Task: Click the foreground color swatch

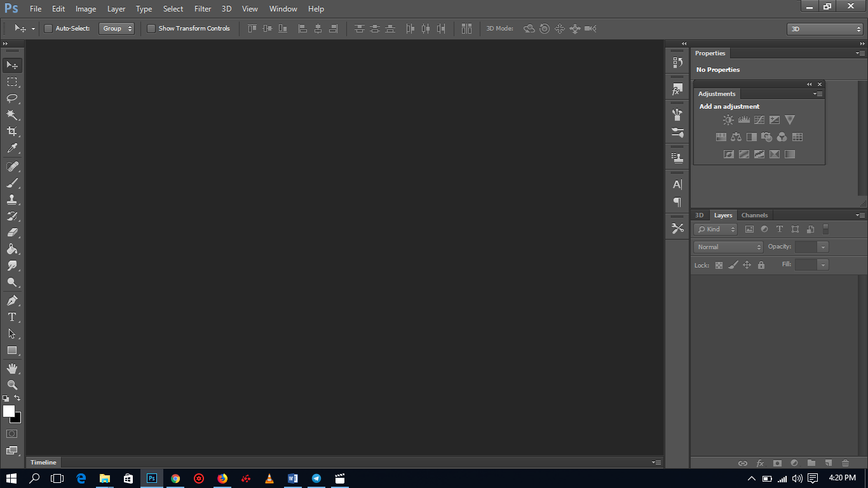Action: [8, 411]
